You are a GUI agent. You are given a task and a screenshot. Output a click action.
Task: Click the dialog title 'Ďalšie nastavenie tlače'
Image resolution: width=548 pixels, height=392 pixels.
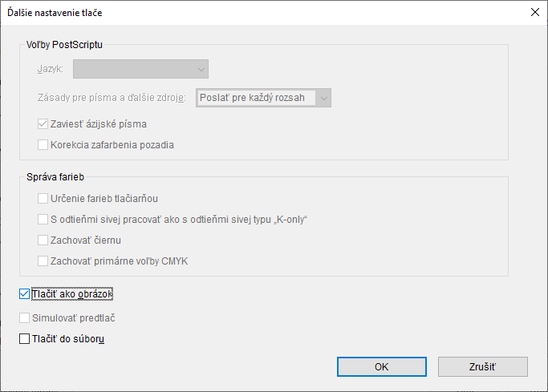(55, 13)
